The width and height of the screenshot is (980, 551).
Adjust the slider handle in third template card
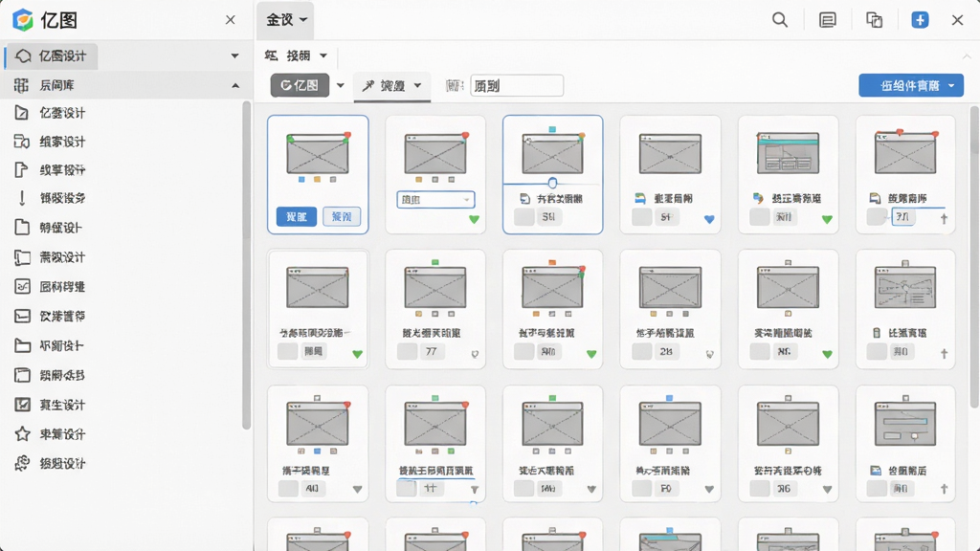[x=552, y=183]
